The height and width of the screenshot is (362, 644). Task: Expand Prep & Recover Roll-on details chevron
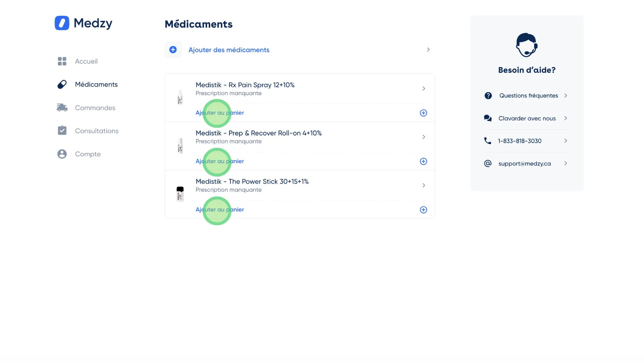click(424, 137)
